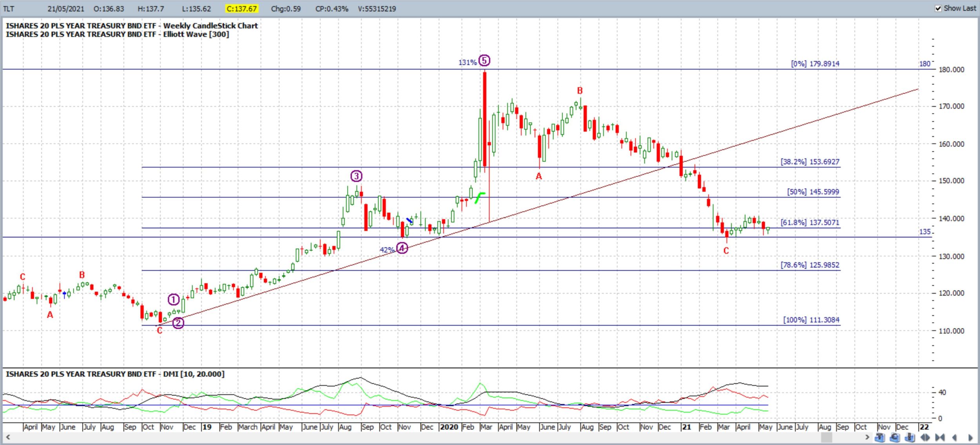This screenshot has width=980, height=445.
Task: Click the CP:0.43% value in header
Action: [x=332, y=9]
